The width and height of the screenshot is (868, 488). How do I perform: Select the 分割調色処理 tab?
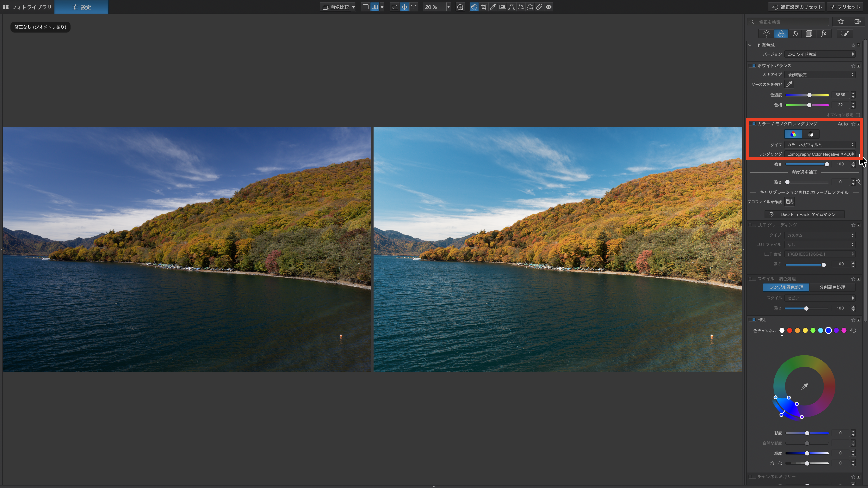pos(832,287)
